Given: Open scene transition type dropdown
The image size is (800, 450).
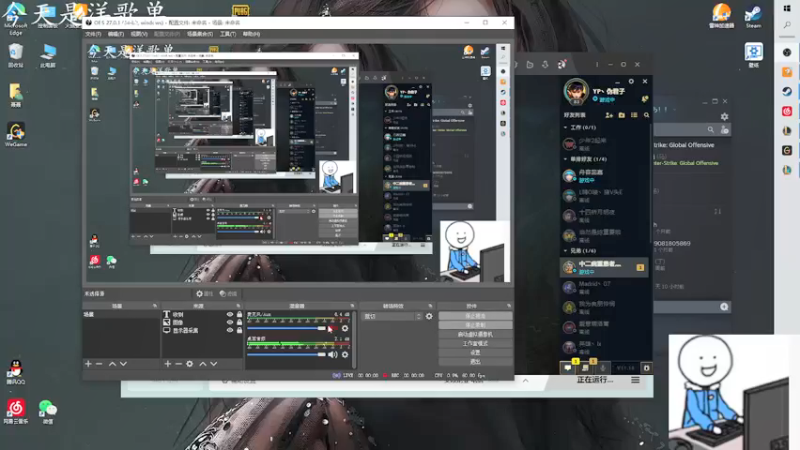Looking at the screenshot, I should pos(392,316).
